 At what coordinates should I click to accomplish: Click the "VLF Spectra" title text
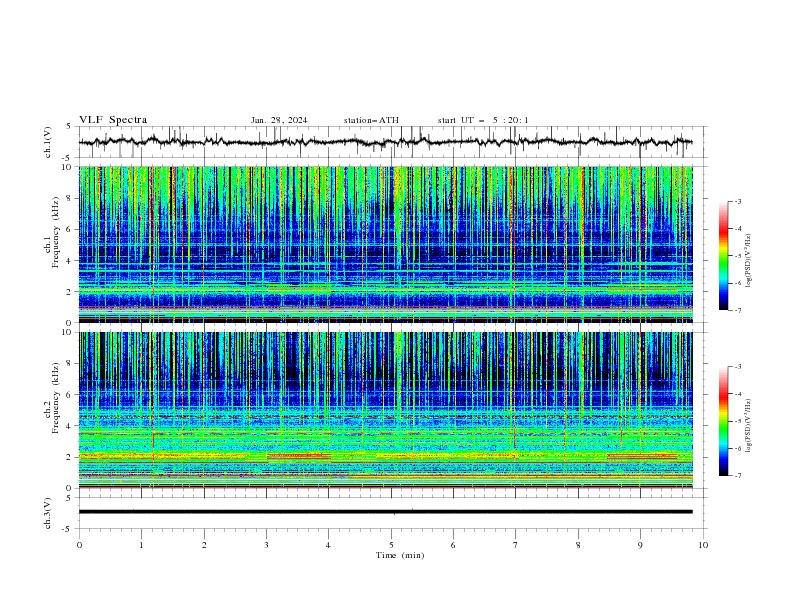pos(113,120)
